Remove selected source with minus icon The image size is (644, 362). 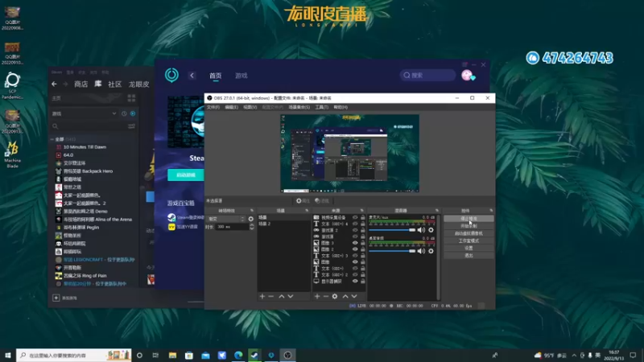326,296
